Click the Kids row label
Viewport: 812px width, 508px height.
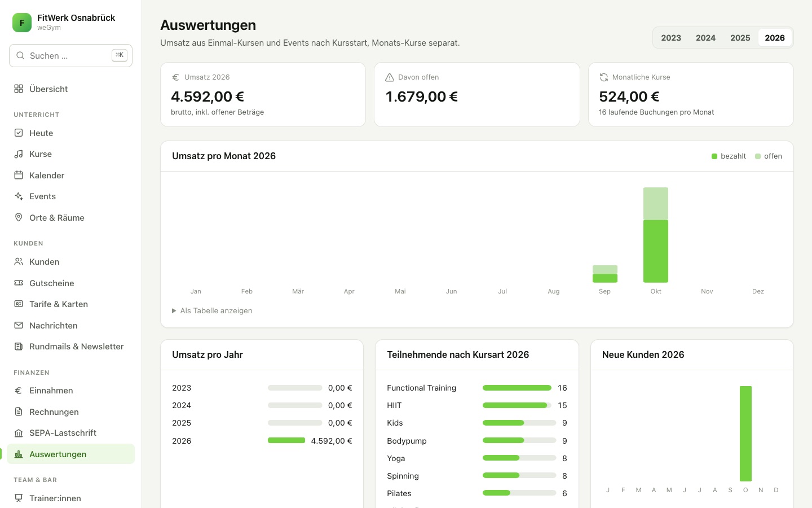395,423
